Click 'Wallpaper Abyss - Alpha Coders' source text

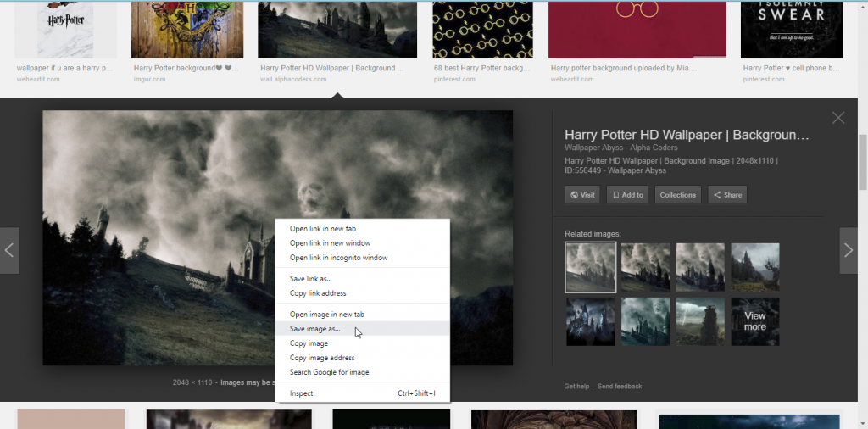tap(620, 148)
